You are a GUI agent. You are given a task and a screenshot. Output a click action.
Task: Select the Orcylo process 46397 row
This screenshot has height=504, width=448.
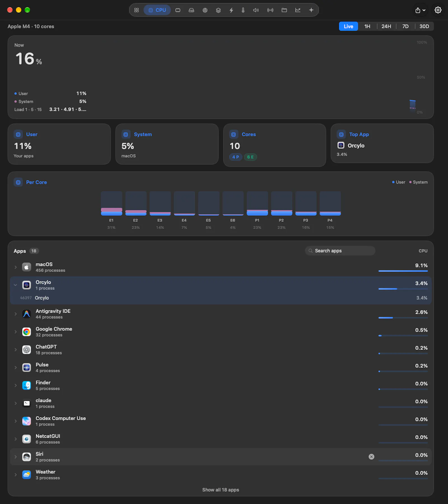tap(221, 298)
